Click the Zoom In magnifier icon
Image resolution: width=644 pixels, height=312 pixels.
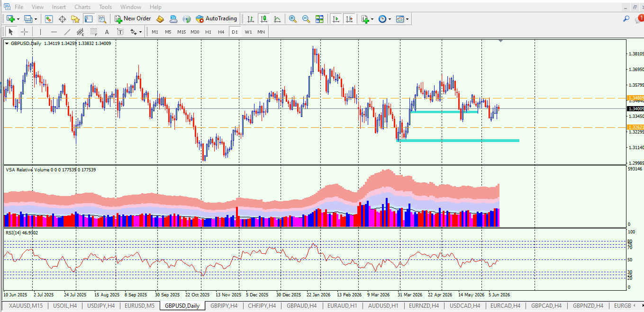(x=293, y=19)
